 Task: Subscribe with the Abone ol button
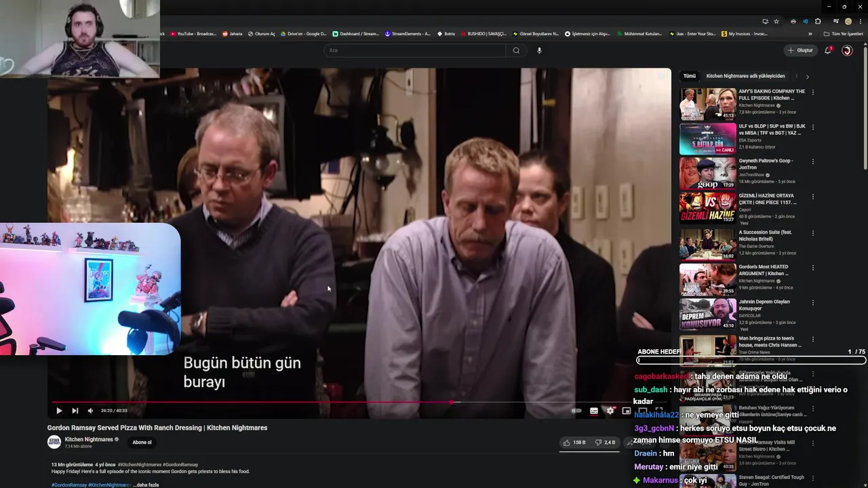coord(142,443)
